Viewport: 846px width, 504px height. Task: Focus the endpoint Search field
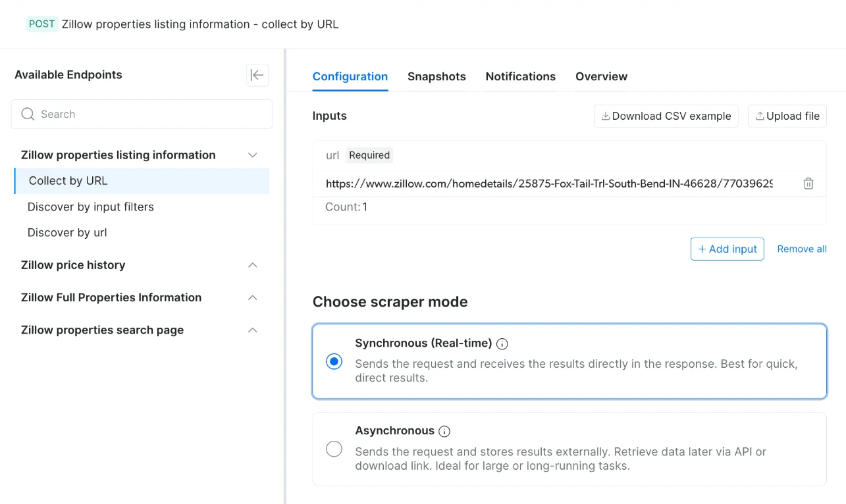click(142, 114)
